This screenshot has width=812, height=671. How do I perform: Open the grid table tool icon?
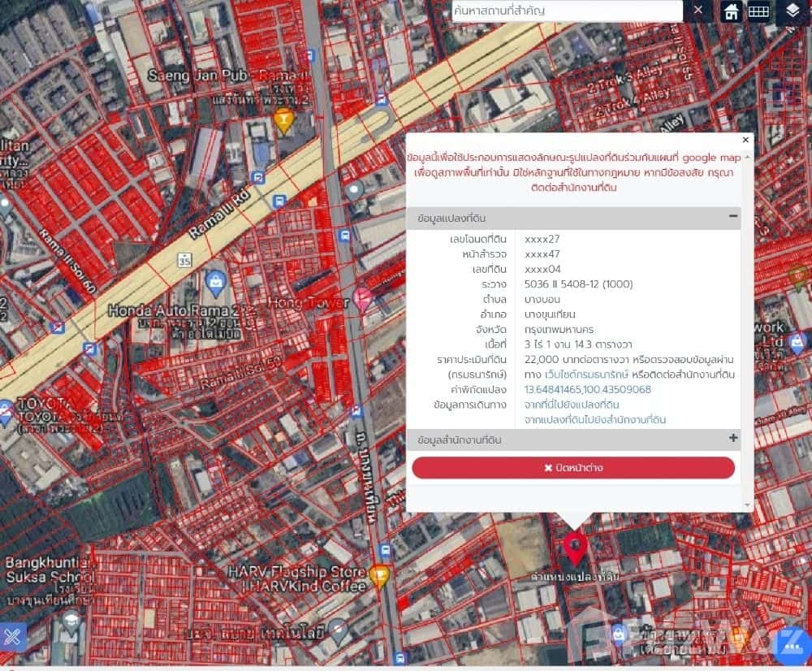[758, 11]
